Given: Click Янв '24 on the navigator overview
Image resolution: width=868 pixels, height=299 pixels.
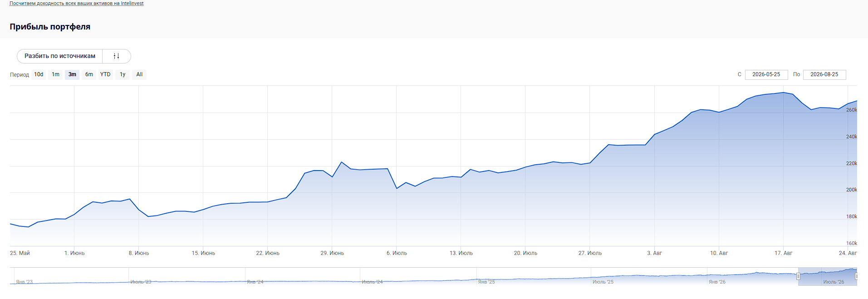Looking at the screenshot, I should point(255,282).
